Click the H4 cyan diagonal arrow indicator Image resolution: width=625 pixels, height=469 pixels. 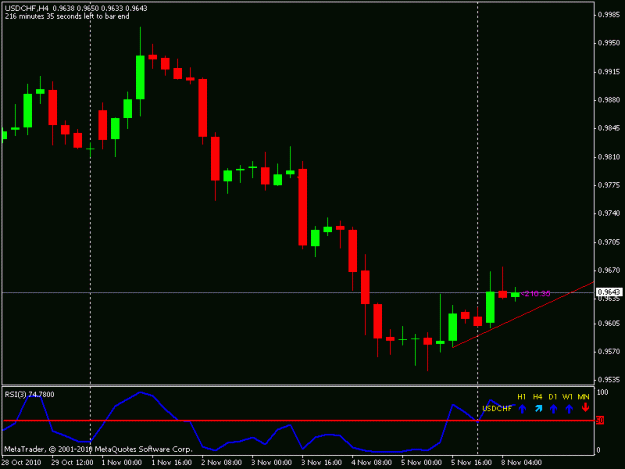(x=538, y=408)
